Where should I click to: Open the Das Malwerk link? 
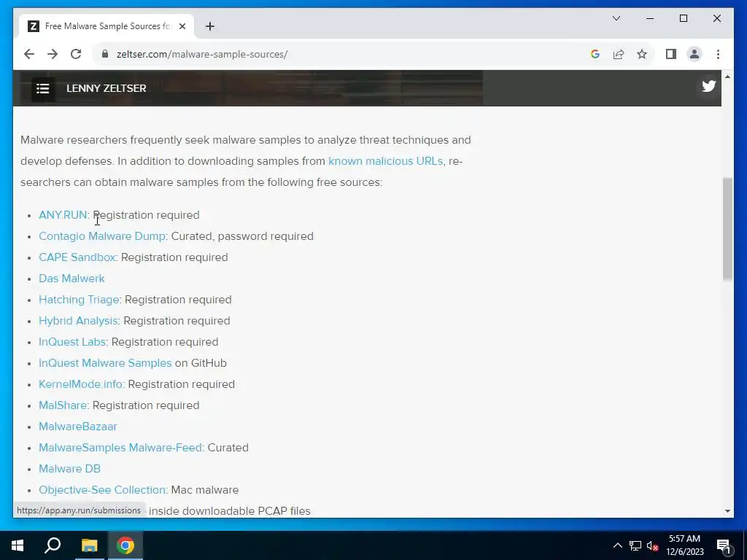click(71, 279)
